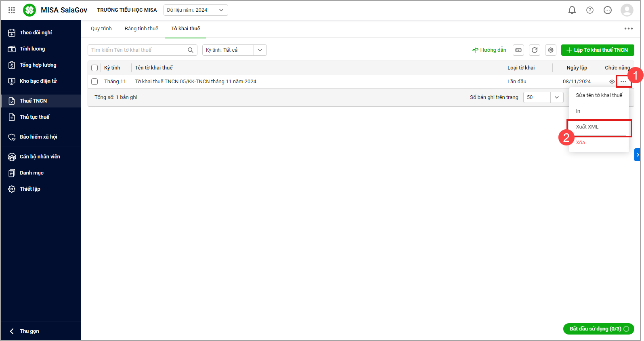Open the app grid launcher icon
Viewport: 644px width, 341px height.
click(12, 10)
